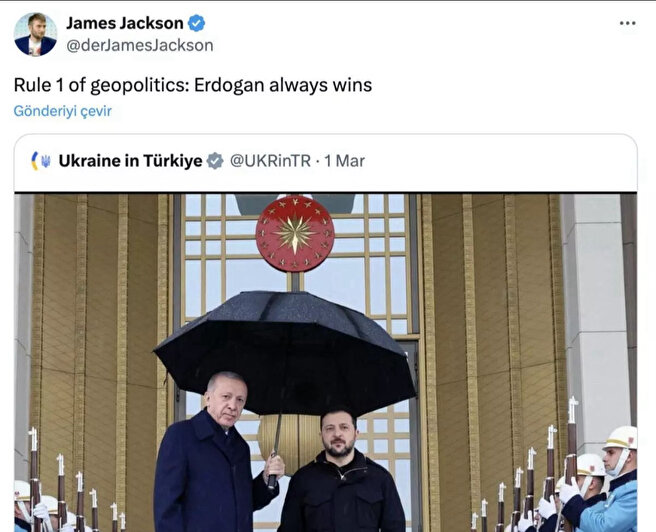This screenshot has height=532, width=656.
Task: Open James Jackson's profile avatar
Action: pos(35,34)
